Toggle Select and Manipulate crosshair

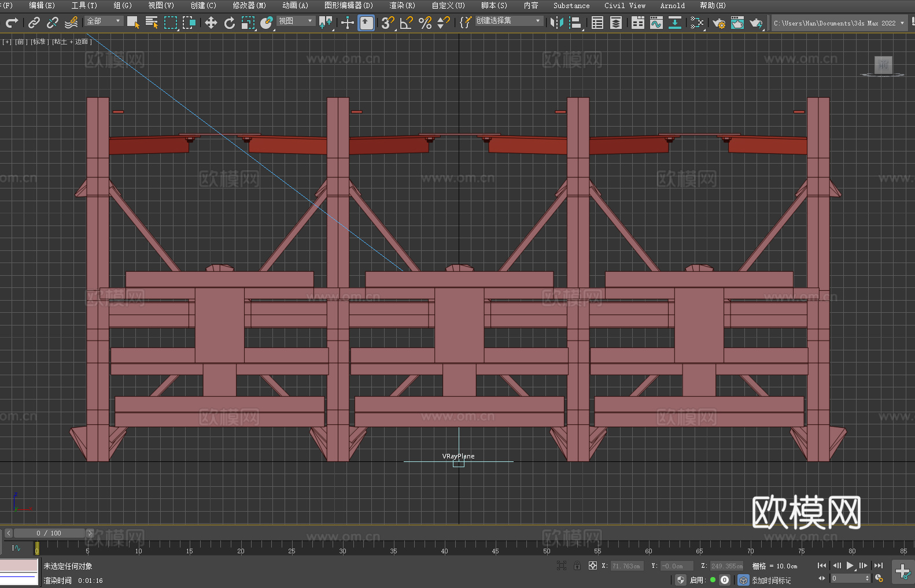tap(348, 23)
